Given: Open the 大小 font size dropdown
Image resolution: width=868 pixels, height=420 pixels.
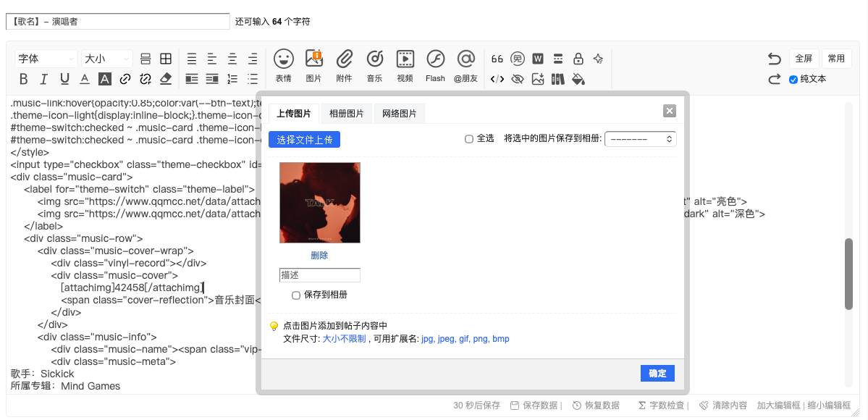Looking at the screenshot, I should (107, 59).
